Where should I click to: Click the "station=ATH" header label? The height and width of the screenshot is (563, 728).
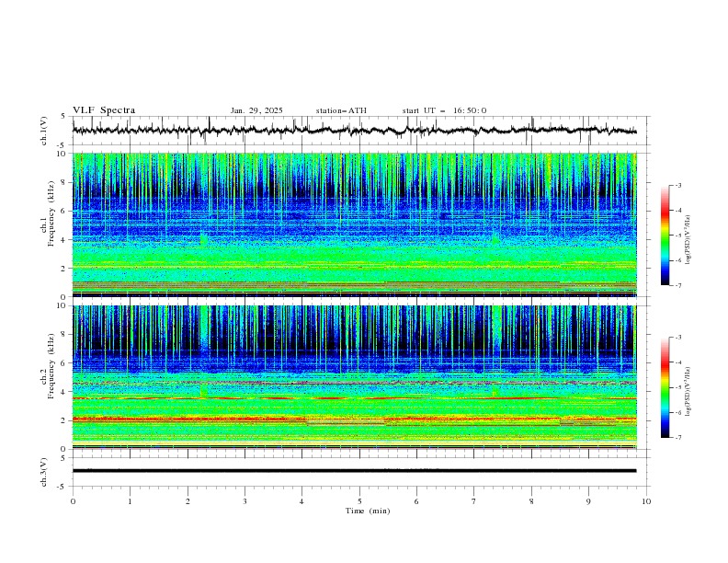(x=341, y=110)
